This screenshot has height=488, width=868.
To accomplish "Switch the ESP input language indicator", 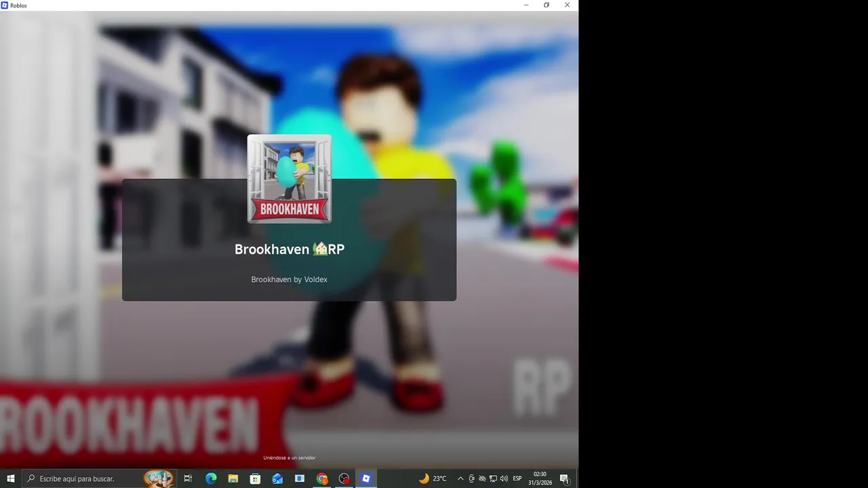I will point(517,479).
